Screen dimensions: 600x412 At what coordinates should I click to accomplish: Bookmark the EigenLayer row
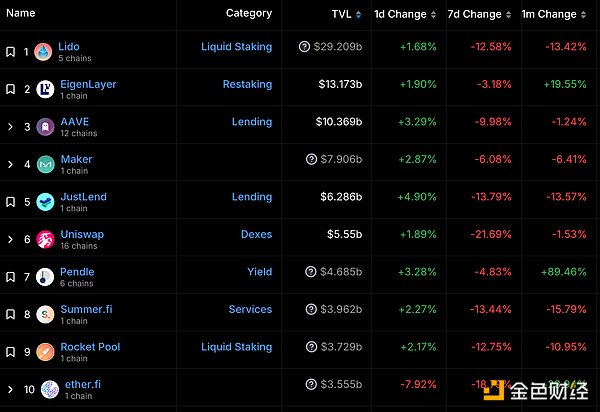[10, 90]
